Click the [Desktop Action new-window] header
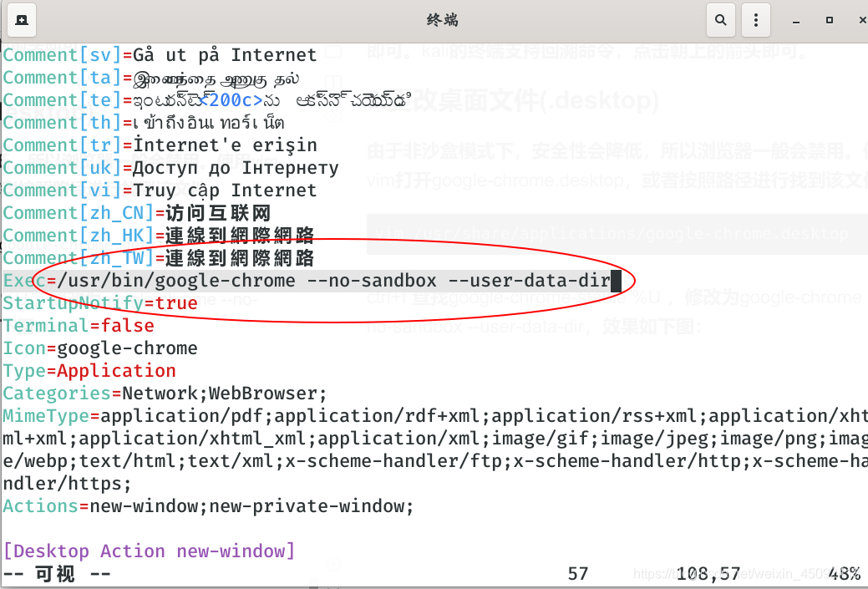Screen dimensions: 868x589 149,551
